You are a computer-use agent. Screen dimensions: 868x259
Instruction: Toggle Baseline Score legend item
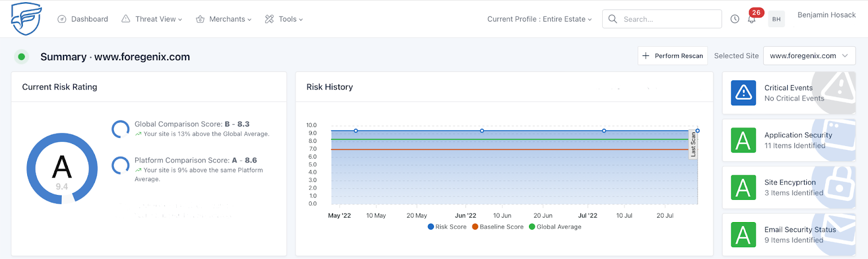pyautogui.click(x=497, y=227)
